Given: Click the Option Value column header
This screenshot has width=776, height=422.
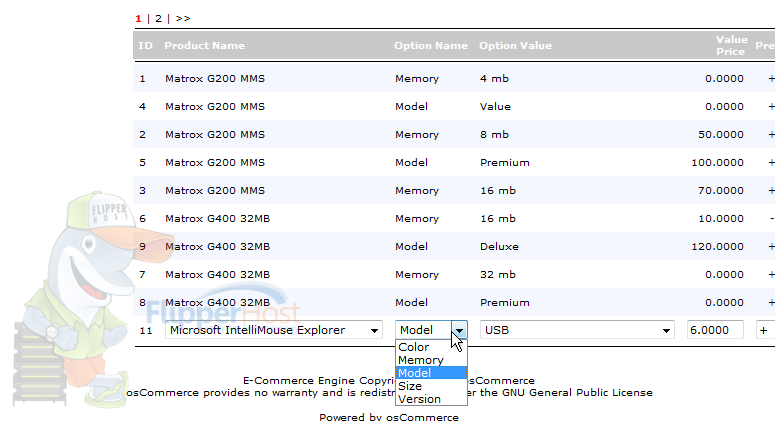Looking at the screenshot, I should click(x=515, y=46).
